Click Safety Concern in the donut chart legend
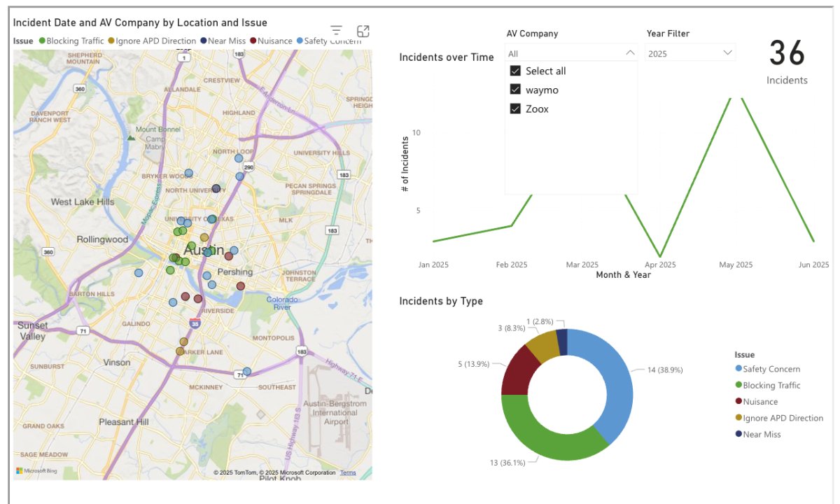 (767, 369)
